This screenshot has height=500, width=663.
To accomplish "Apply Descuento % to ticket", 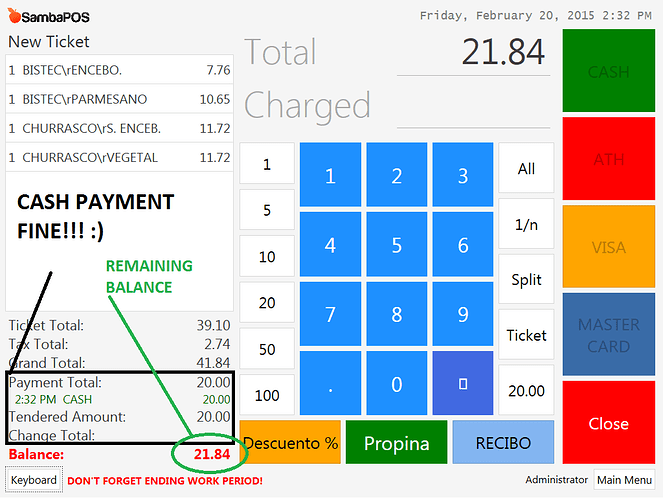I will (290, 442).
